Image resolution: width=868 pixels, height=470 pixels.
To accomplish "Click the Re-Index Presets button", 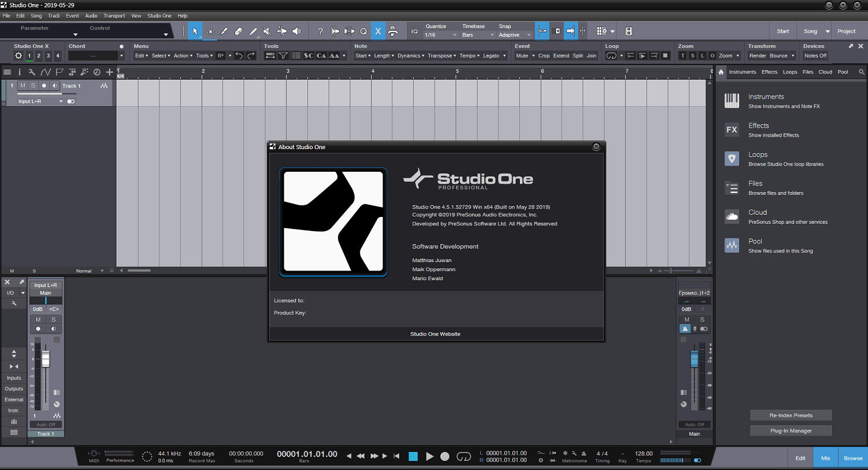I will click(791, 415).
